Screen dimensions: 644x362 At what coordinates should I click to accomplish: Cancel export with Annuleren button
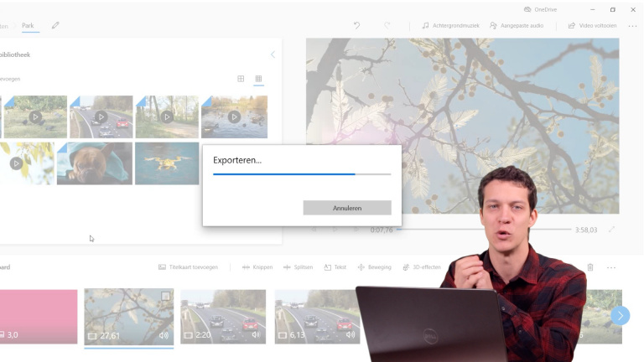347,208
